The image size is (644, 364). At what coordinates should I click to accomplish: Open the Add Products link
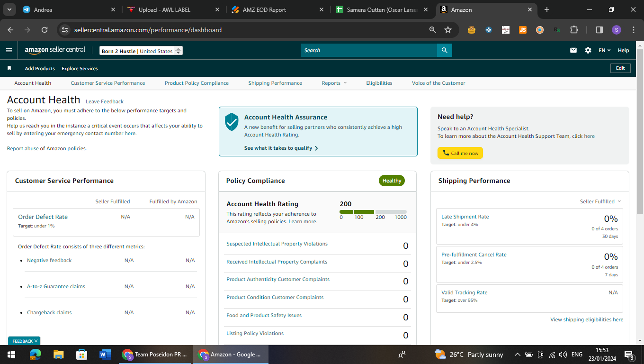[40, 68]
